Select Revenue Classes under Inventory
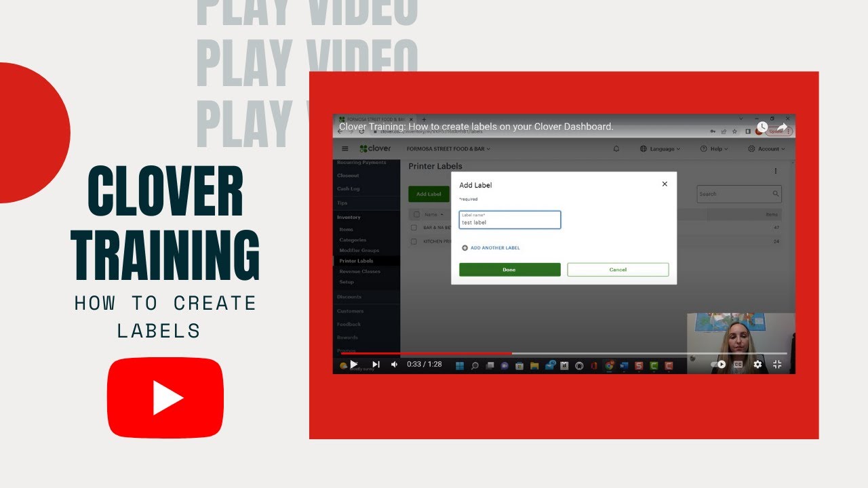The width and height of the screenshot is (868, 488). [x=360, y=271]
